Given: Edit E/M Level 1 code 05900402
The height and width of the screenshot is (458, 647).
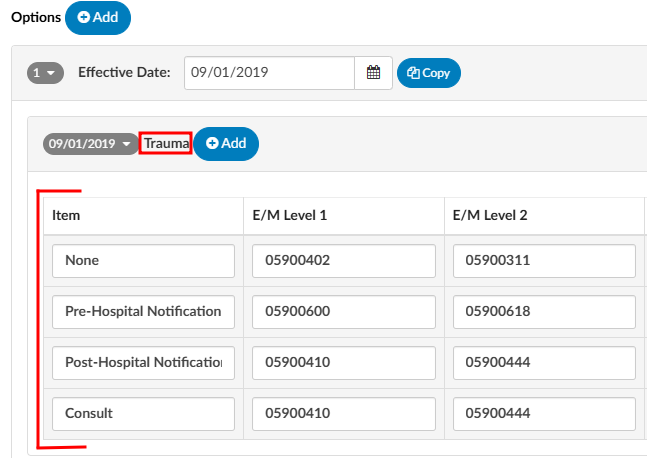Looking at the screenshot, I should [x=344, y=261].
